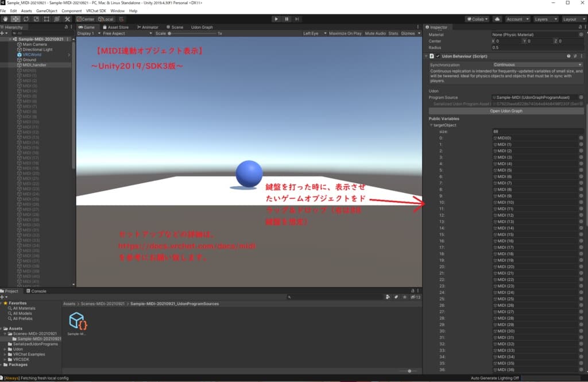Viewport: 588px width, 382px height.
Task: Click object picker for Physic Material field
Action: [581, 34]
